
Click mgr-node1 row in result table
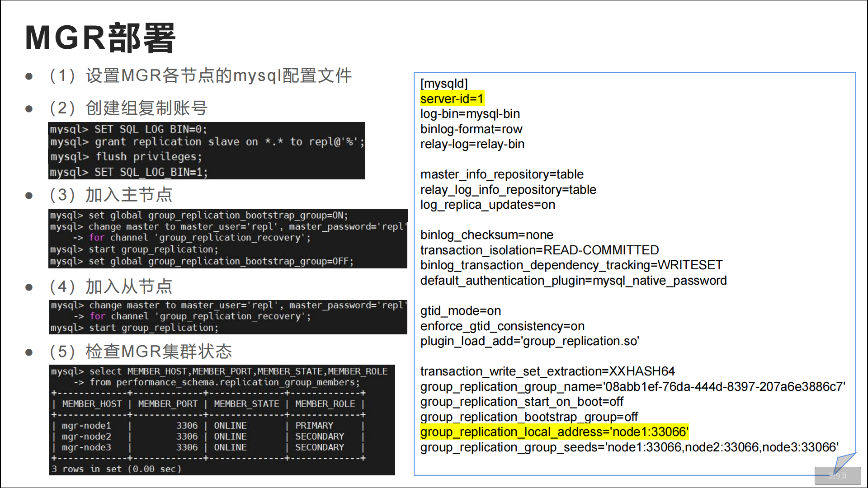(x=86, y=426)
